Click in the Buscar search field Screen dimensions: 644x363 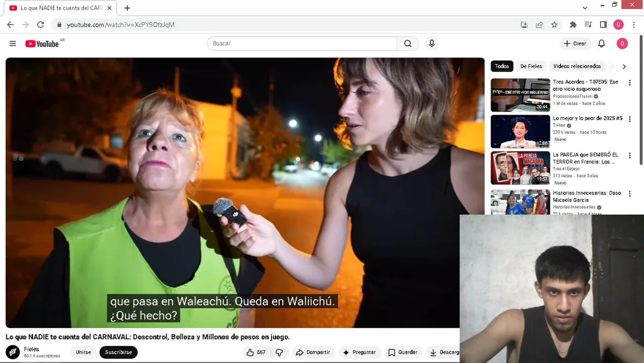[x=302, y=43]
